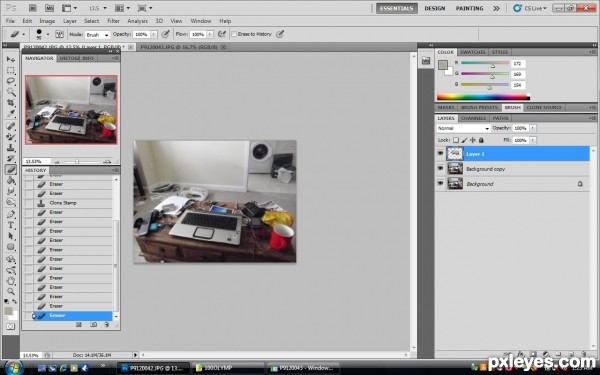Swap foreground and background colors
The image size is (600, 375).
(15, 302)
